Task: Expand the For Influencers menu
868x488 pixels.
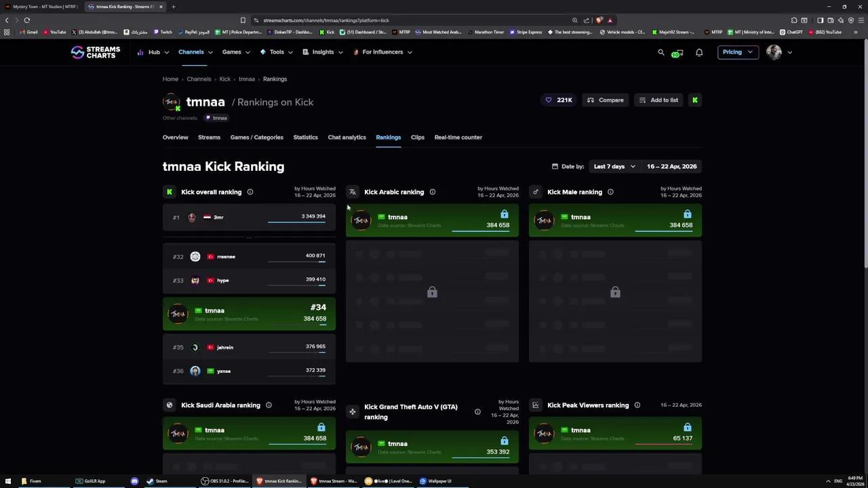Action: pos(382,52)
